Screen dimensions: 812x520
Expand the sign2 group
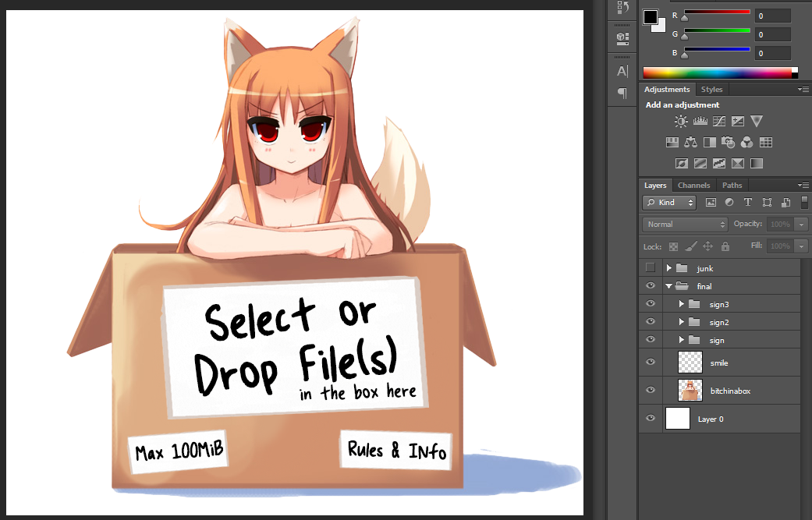click(682, 322)
